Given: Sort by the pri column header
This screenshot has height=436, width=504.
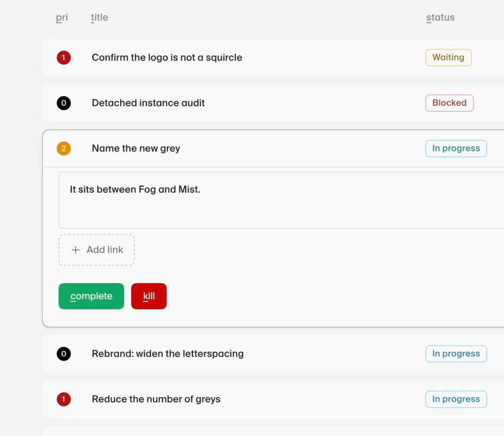Looking at the screenshot, I should 62,17.
